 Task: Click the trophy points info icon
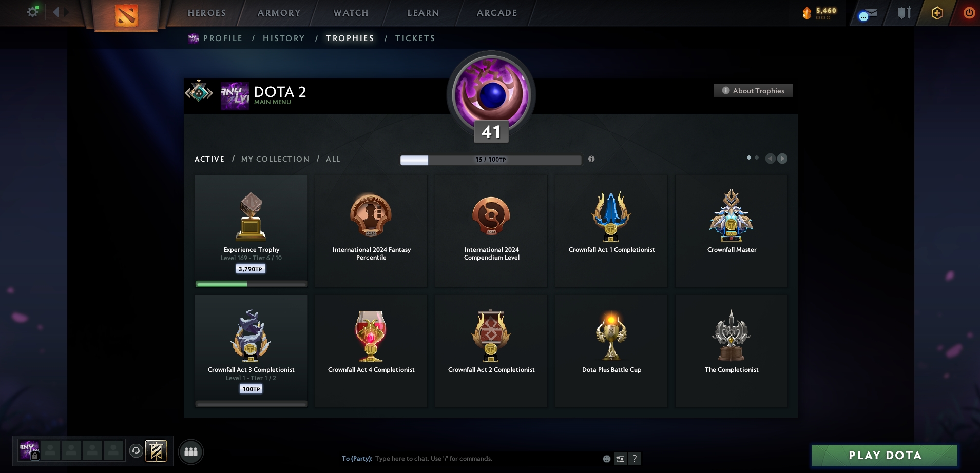[591, 159]
